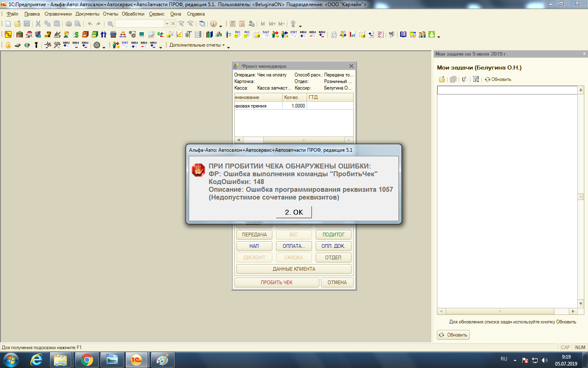The width and height of the screenshot is (588, 368).
Task: Click the 1,0000 quantity cell
Action: pyautogui.click(x=294, y=106)
